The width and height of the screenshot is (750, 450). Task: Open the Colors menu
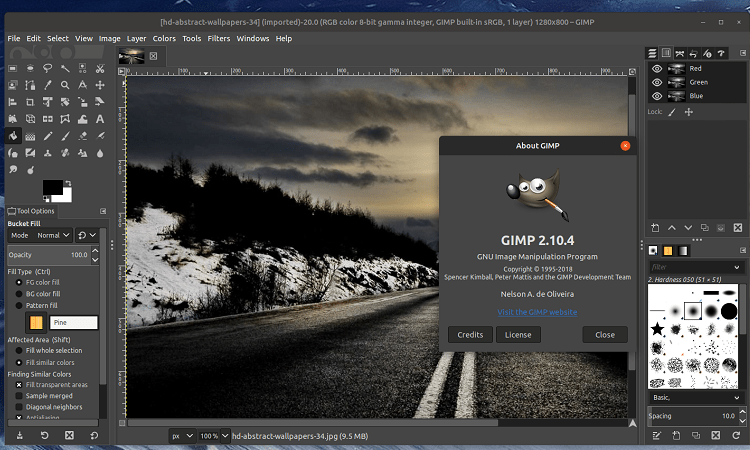coord(164,38)
